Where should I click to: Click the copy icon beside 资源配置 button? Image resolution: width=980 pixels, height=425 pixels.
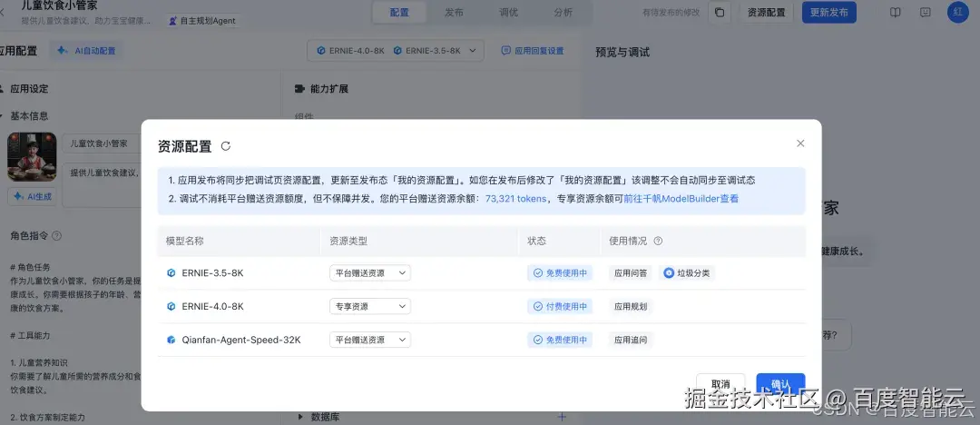pyautogui.click(x=720, y=13)
